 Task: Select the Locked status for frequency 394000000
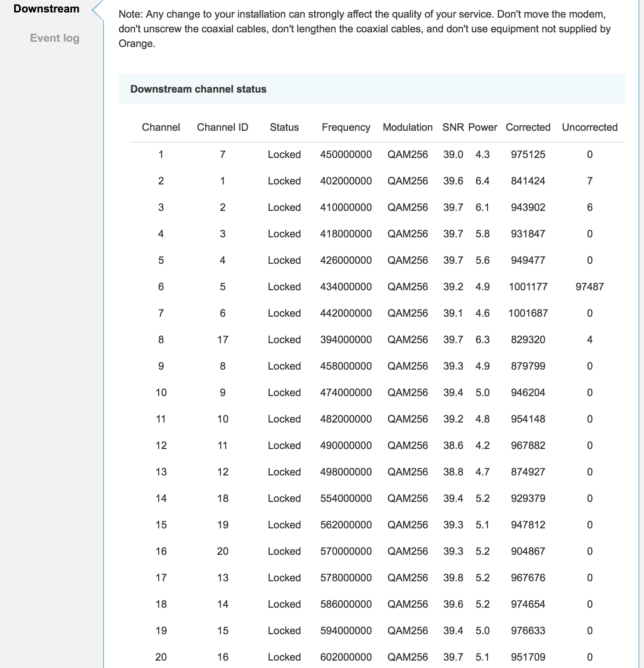(284, 340)
